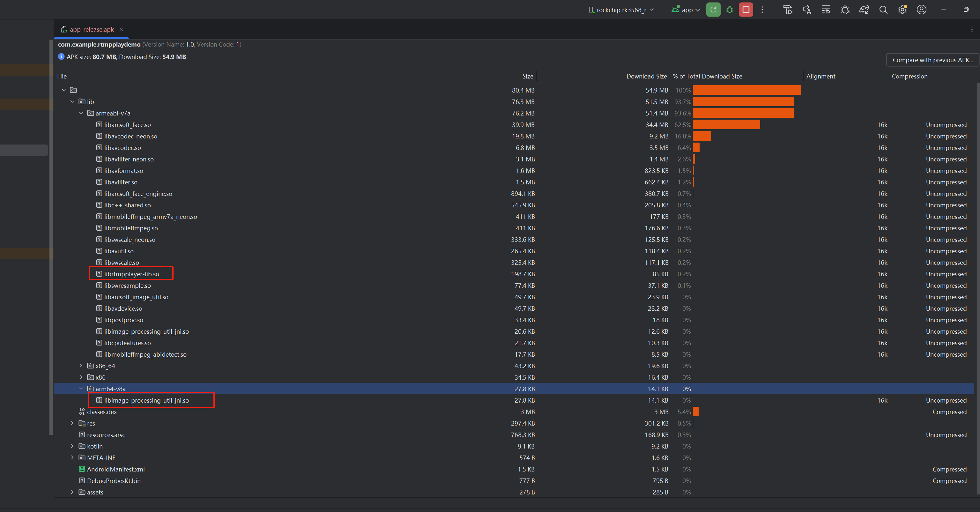This screenshot has width=980, height=512.
Task: Select the app-release.apk tab
Action: (91, 29)
